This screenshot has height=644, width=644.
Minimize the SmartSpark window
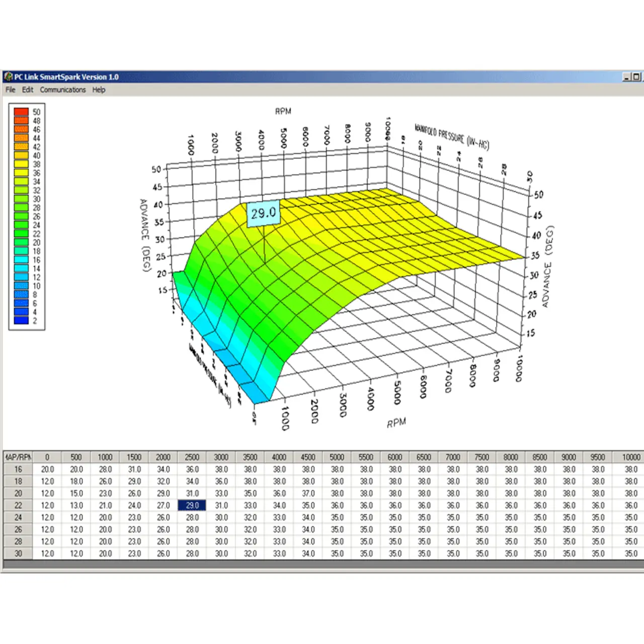click(x=627, y=77)
